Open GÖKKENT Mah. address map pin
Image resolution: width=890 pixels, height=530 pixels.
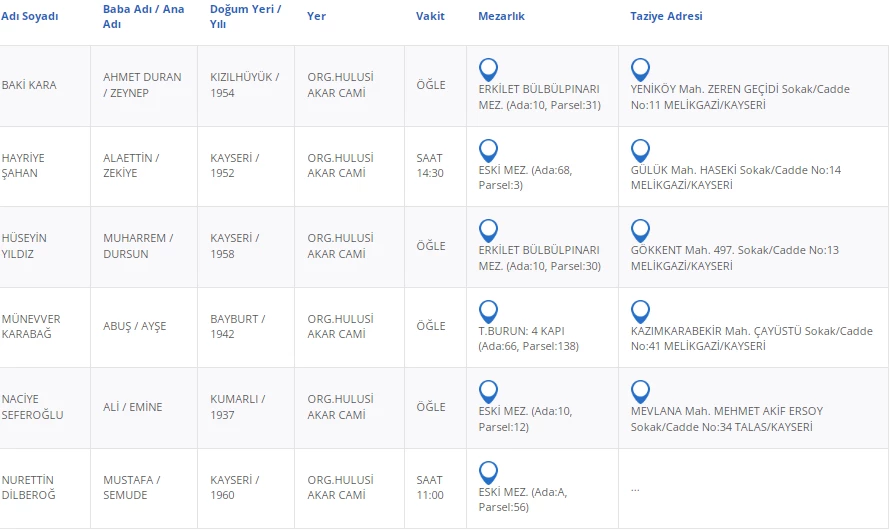point(641,231)
